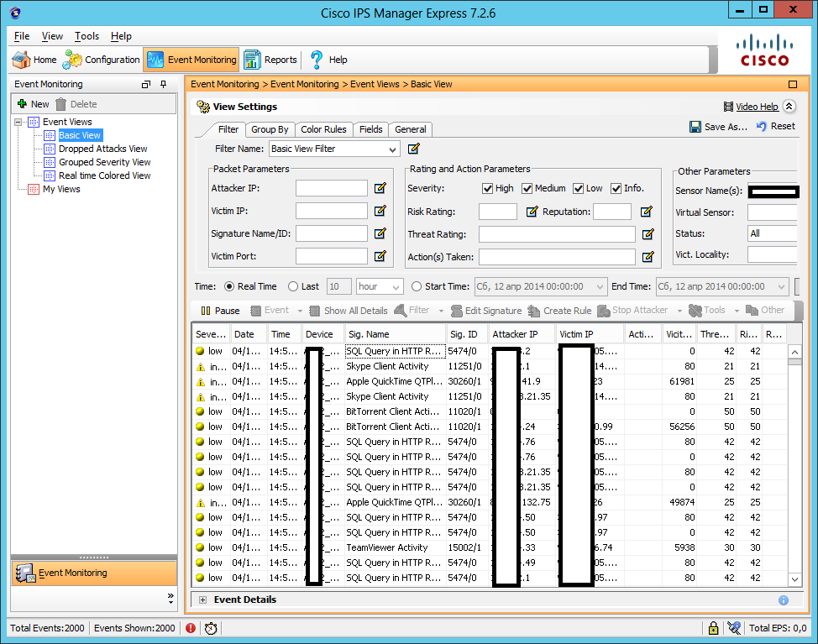Uncheck the High severity checkbox
The image size is (818, 644).
488,188
